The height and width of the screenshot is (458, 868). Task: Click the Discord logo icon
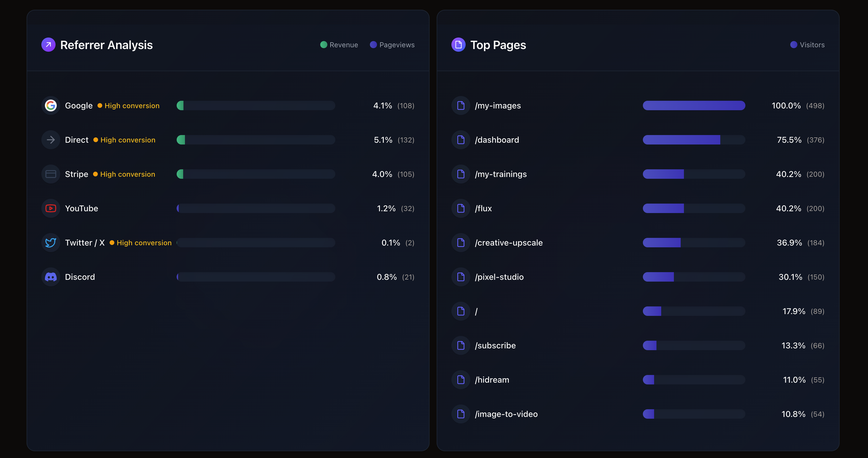[51, 277]
